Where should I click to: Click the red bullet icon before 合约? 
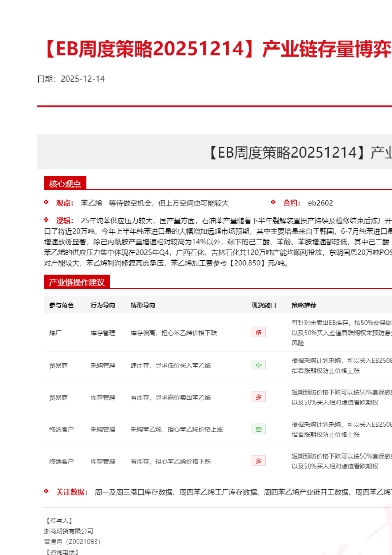pos(273,202)
